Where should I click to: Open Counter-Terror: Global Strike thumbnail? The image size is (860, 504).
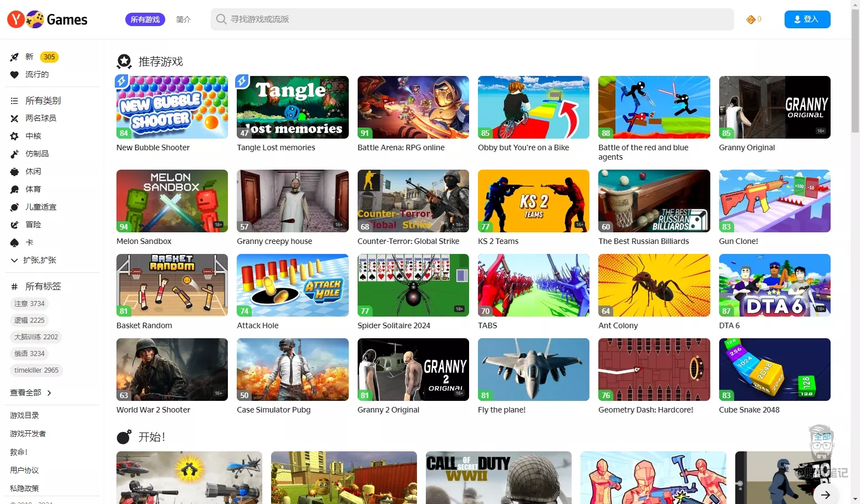tap(413, 201)
